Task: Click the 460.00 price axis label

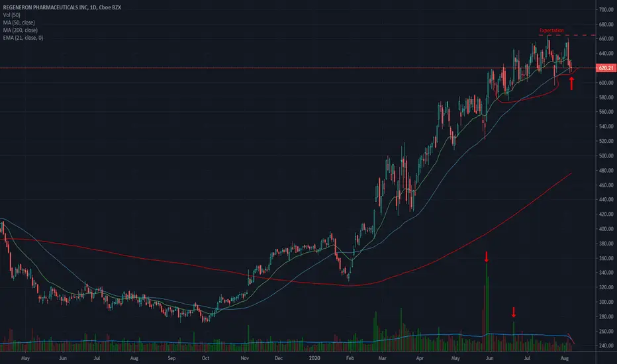Action: click(x=606, y=185)
